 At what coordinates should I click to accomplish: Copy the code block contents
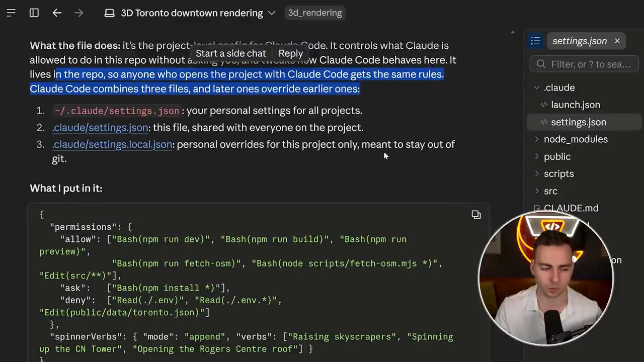[x=476, y=215]
